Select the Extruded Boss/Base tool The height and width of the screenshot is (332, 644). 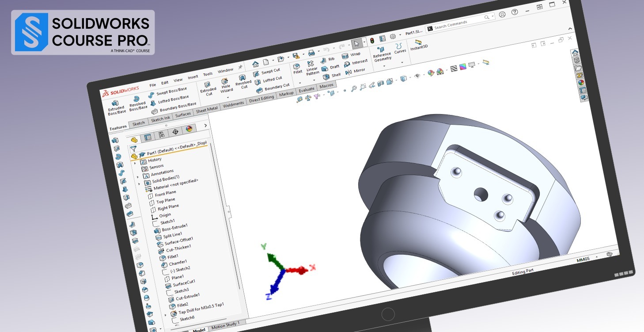pyautogui.click(x=117, y=108)
